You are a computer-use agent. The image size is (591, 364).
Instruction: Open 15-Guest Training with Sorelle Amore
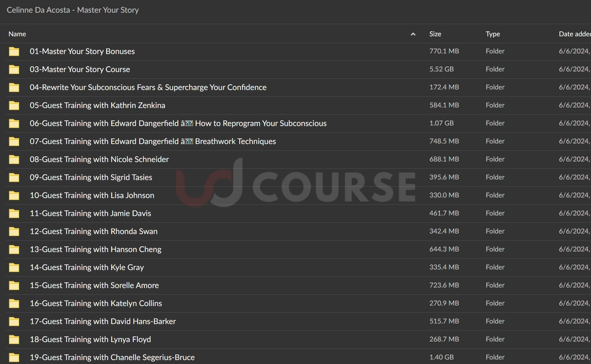click(94, 285)
